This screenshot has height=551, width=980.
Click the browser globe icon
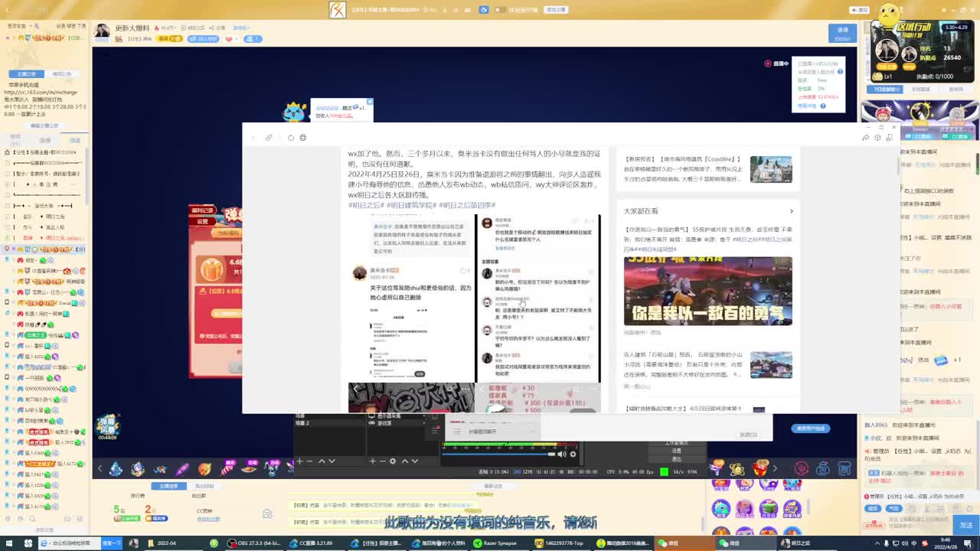[303, 138]
